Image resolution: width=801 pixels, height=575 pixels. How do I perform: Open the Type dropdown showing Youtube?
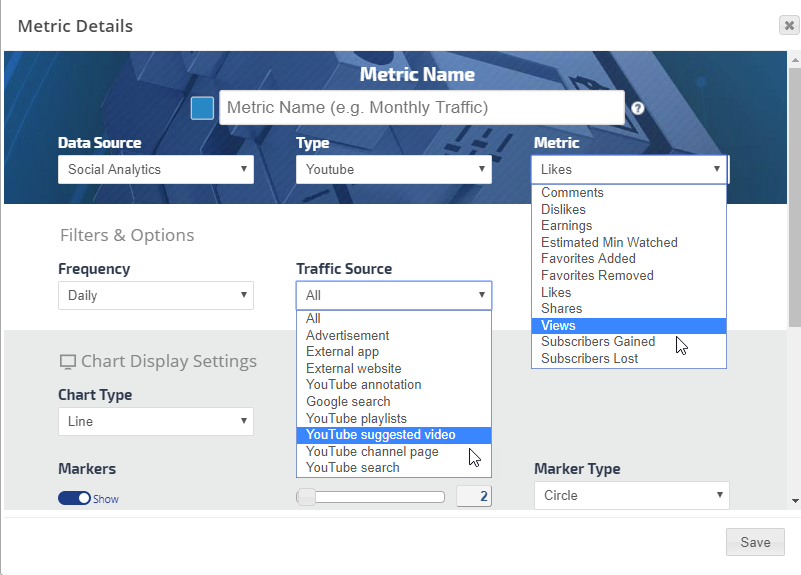pos(394,170)
